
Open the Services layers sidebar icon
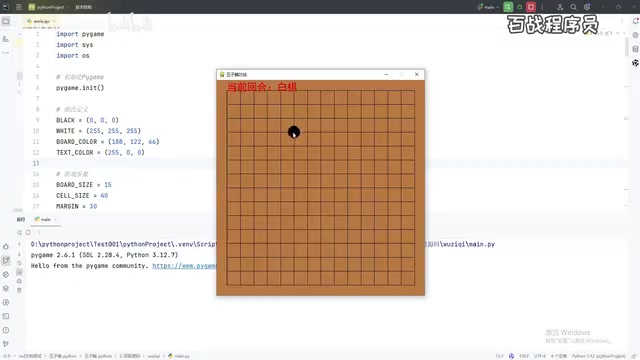coord(6,288)
